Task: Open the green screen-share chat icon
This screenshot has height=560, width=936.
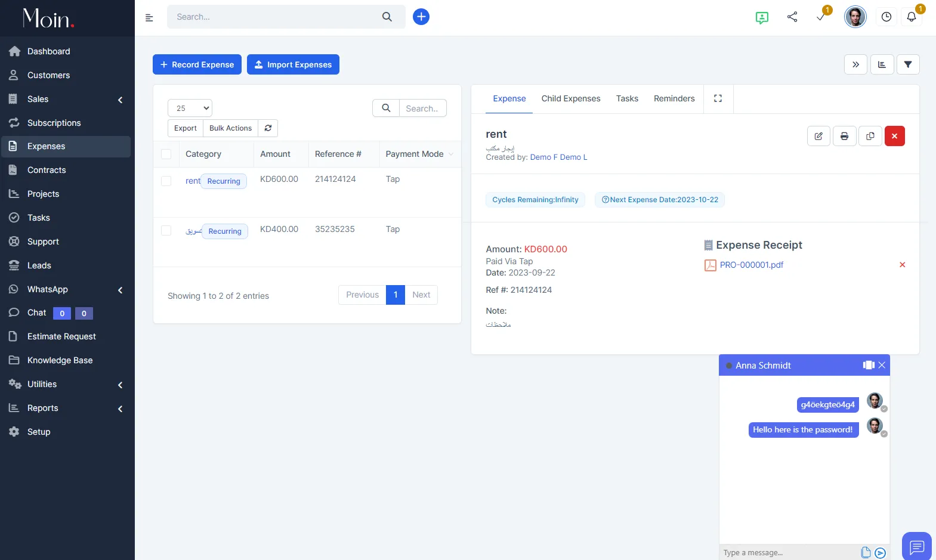Action: point(762,17)
